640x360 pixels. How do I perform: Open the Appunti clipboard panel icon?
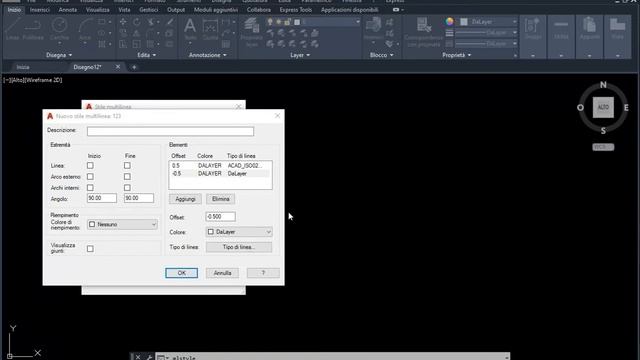coord(589,28)
